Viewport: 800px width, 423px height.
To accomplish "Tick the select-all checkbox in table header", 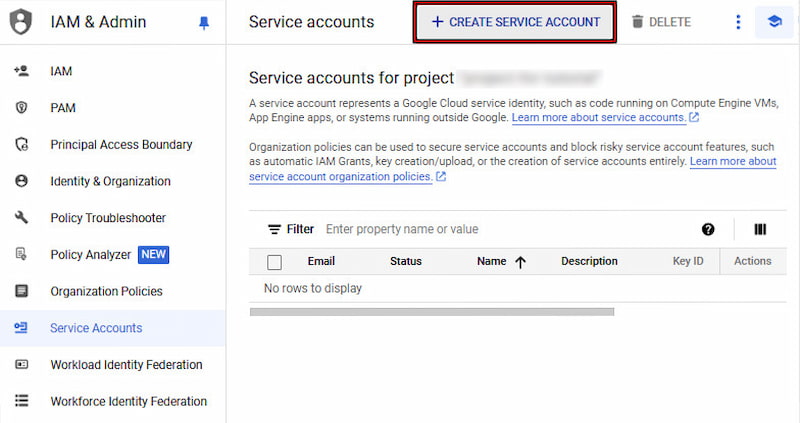I will click(x=274, y=262).
